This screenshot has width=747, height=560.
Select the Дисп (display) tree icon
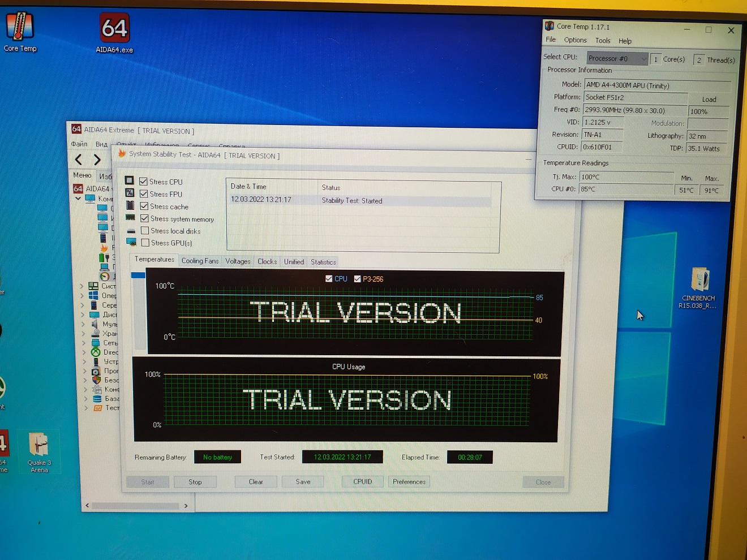95,315
